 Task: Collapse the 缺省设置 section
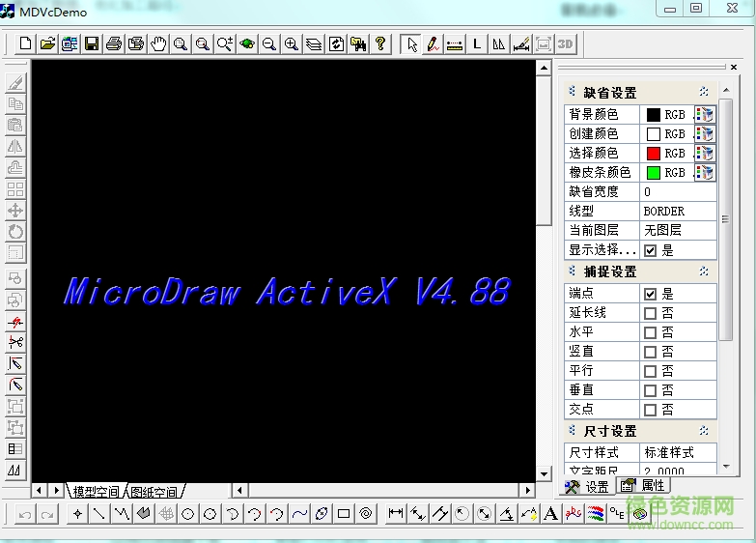point(704,91)
